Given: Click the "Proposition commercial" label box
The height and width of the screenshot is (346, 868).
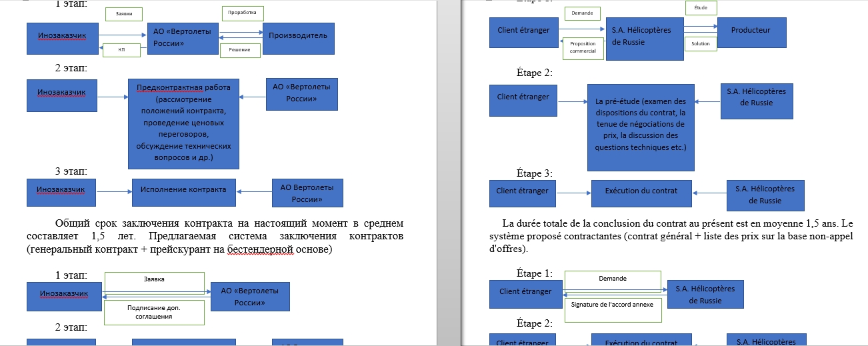Looking at the screenshot, I should (583, 47).
